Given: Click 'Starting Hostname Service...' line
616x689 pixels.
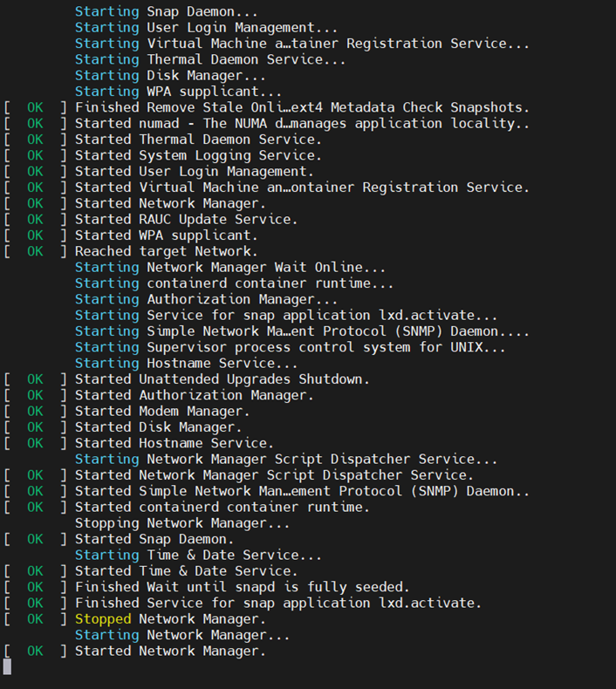Looking at the screenshot, I should pos(186,364).
